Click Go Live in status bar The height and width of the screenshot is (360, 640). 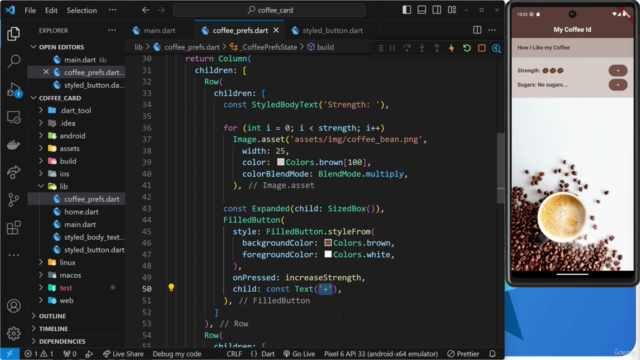point(299,353)
